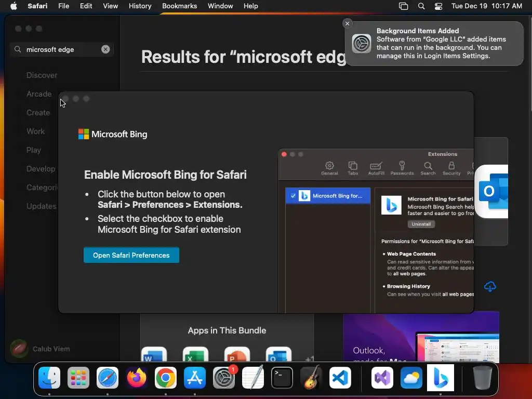Viewport: 532px width, 399px height.
Task: Open the View menu
Action: click(110, 6)
